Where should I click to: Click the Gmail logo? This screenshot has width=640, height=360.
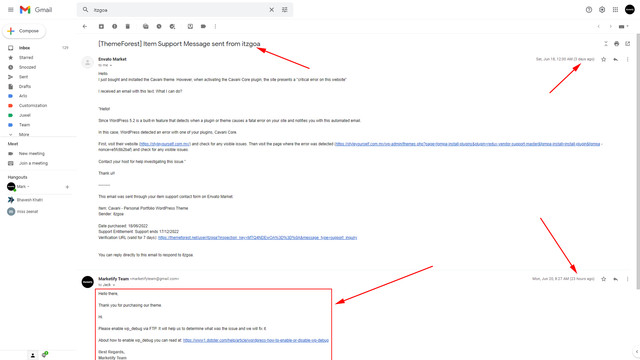[x=36, y=10]
